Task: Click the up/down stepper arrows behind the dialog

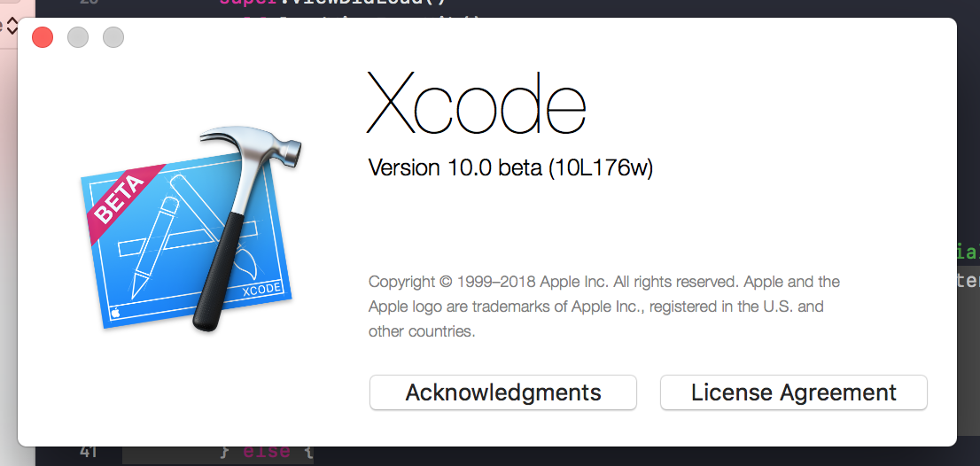Action: tap(11, 27)
